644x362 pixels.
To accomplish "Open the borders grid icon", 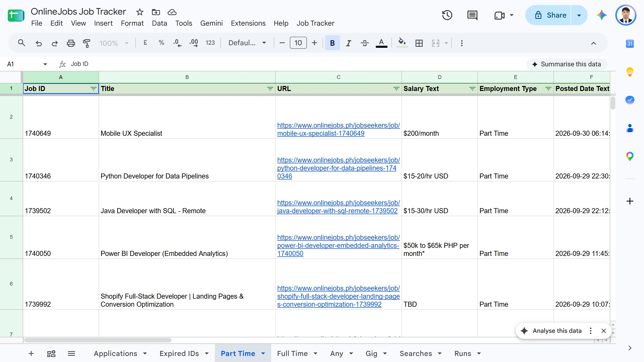I will [419, 43].
